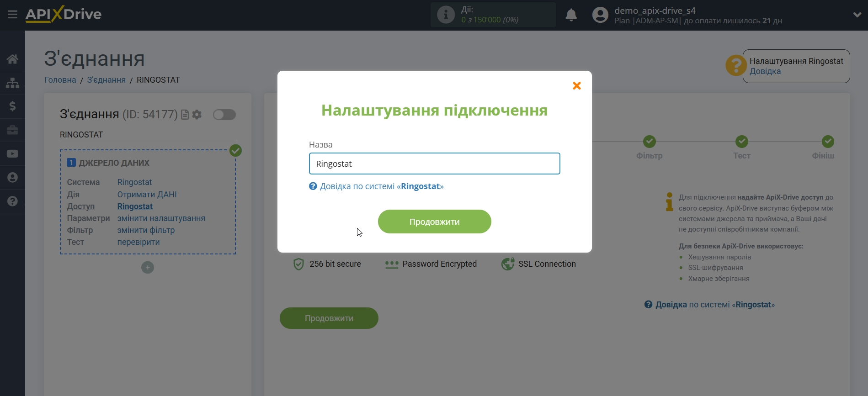Click the data source green checkmark
Screen dimensions: 868x396
235,151
